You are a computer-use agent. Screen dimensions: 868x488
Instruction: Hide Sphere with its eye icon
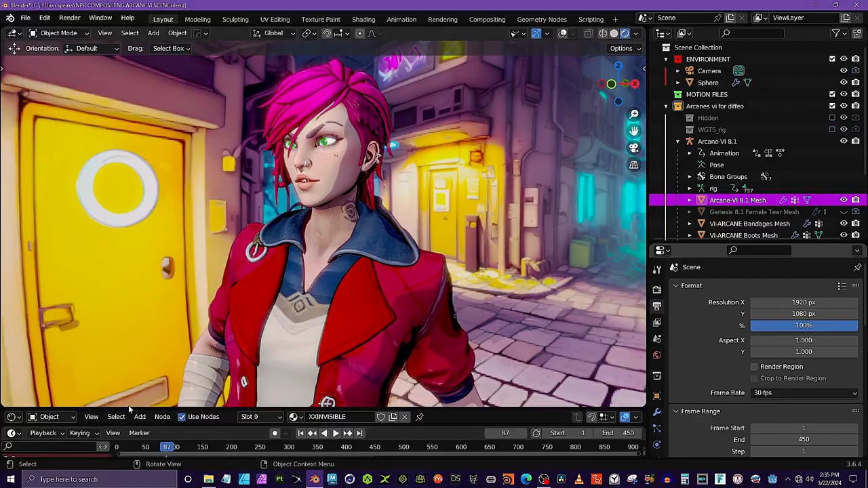[844, 83]
